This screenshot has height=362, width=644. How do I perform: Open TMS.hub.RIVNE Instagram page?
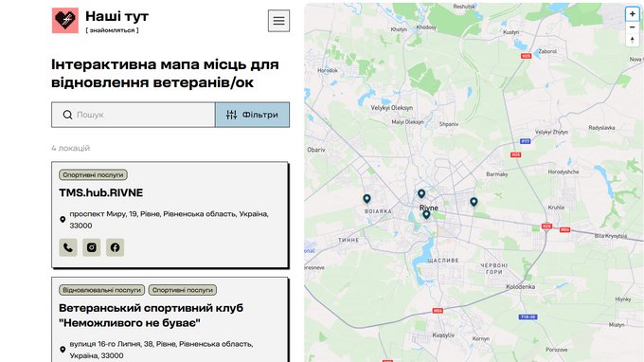point(92,247)
